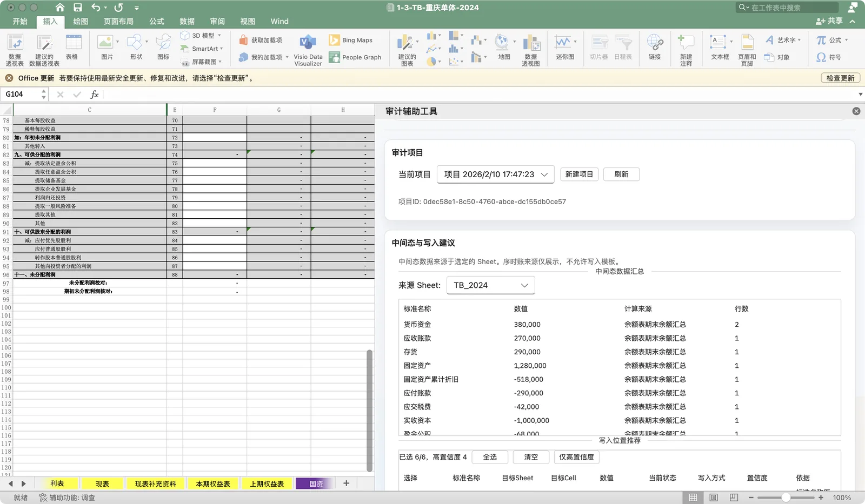Screen dimensions: 865x504
Task: Open the 3D 模型 menu
Action: 201,36
